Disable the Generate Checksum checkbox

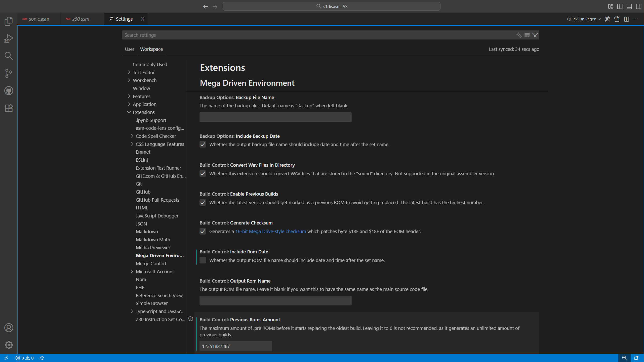(x=203, y=231)
